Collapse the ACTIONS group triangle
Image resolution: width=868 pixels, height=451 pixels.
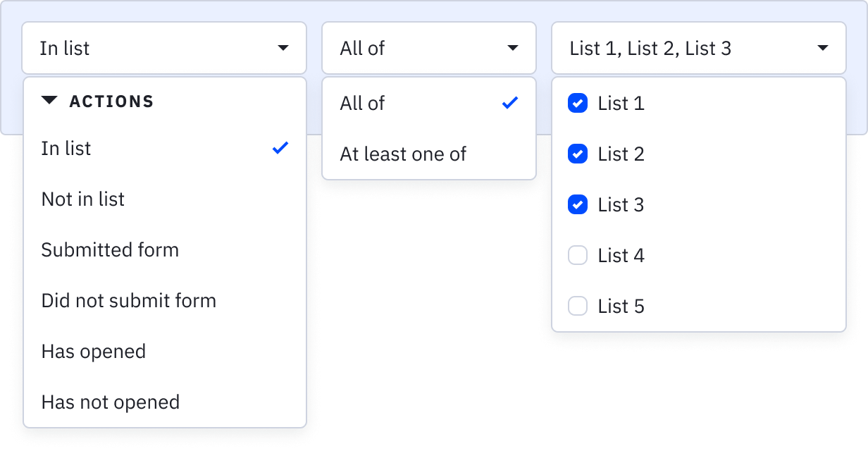pos(49,101)
